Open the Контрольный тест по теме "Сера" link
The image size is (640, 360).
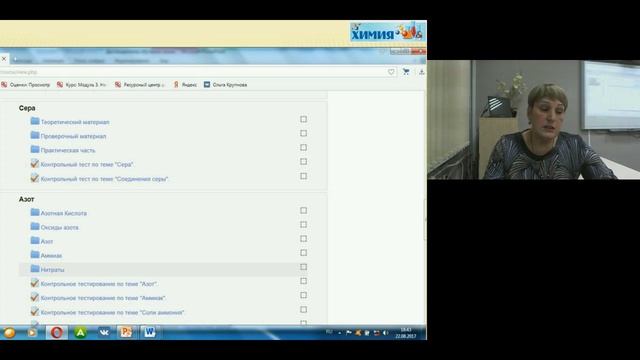pos(87,164)
